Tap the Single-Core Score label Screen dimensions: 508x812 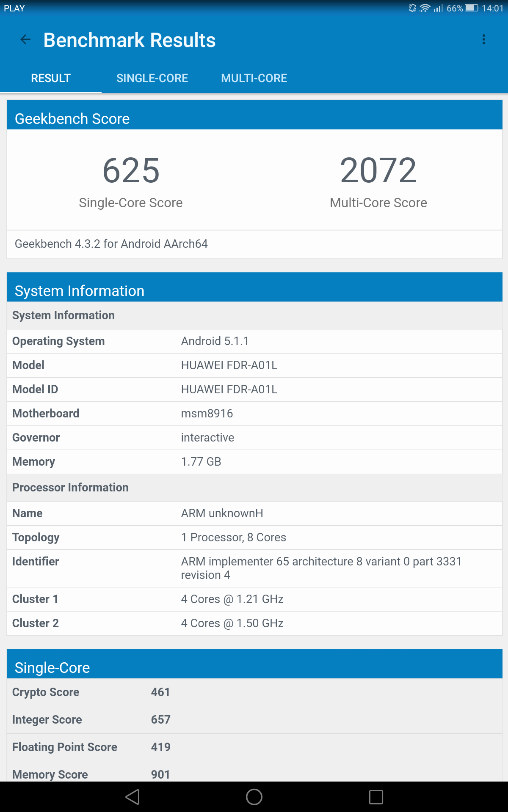point(131,203)
